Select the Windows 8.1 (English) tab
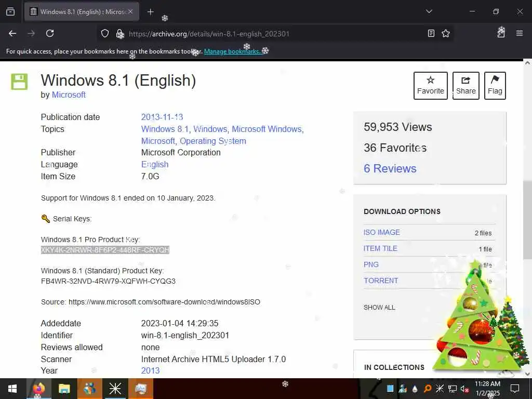532x399 pixels. [82, 11]
